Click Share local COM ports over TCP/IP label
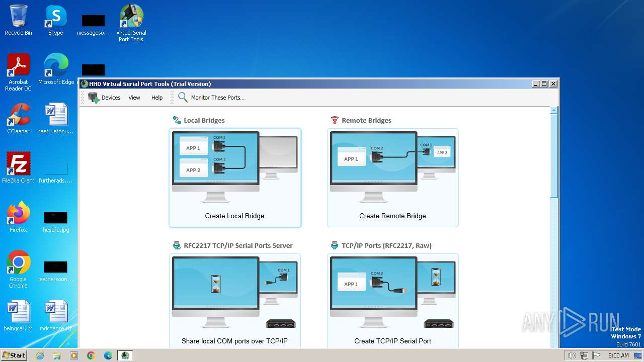644x362 pixels. pyautogui.click(x=234, y=341)
